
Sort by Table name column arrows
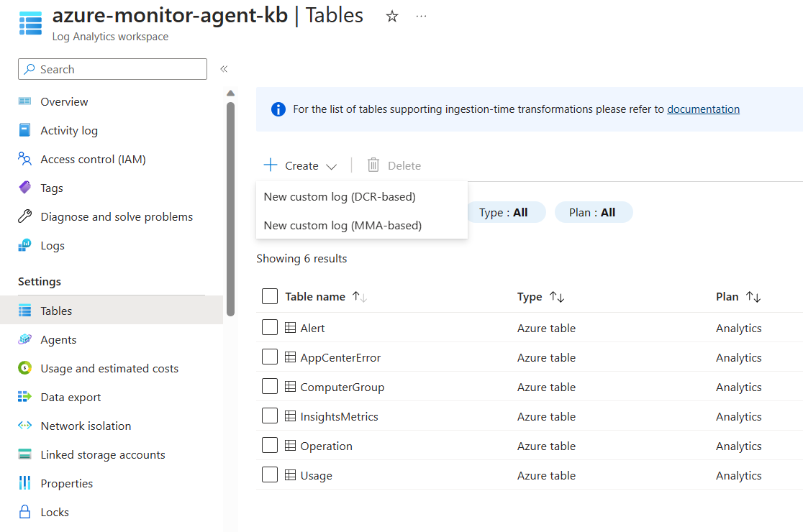pos(360,297)
